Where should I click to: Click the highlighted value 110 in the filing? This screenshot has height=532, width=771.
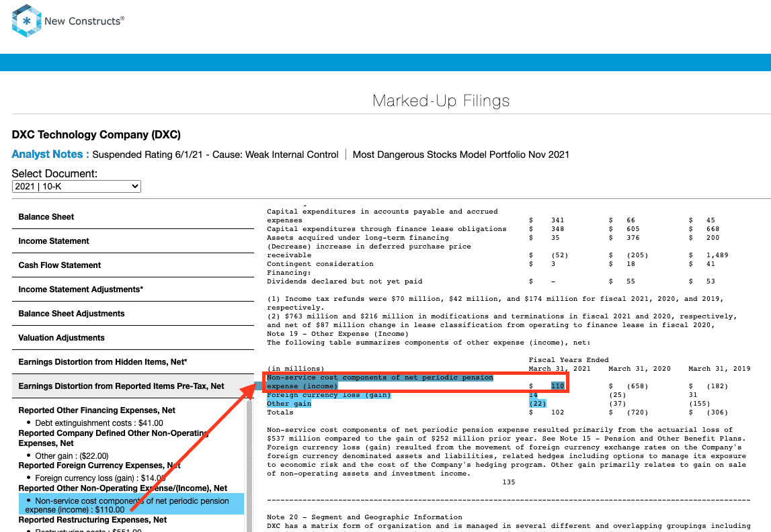[558, 386]
